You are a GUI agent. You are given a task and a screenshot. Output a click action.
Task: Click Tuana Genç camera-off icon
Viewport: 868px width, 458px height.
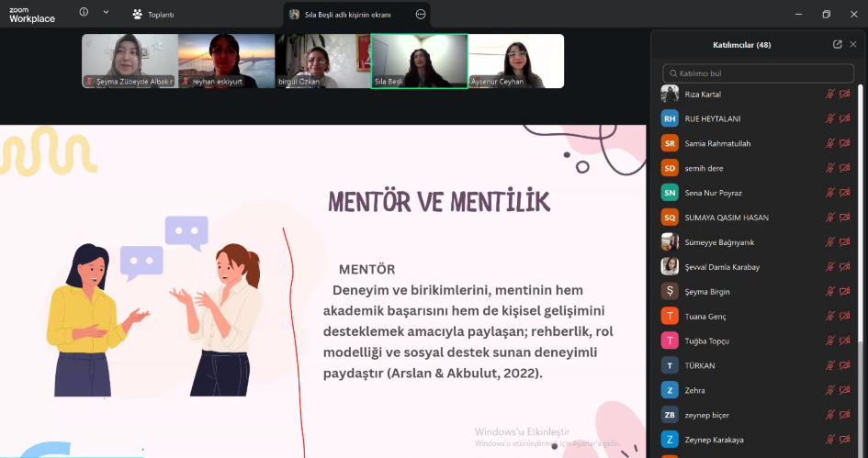845,316
